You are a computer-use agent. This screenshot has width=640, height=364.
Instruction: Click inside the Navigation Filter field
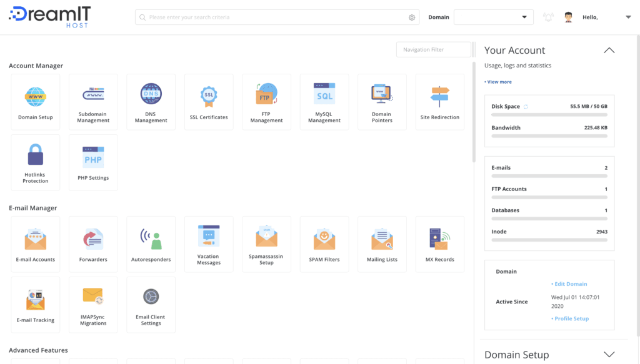tap(434, 49)
